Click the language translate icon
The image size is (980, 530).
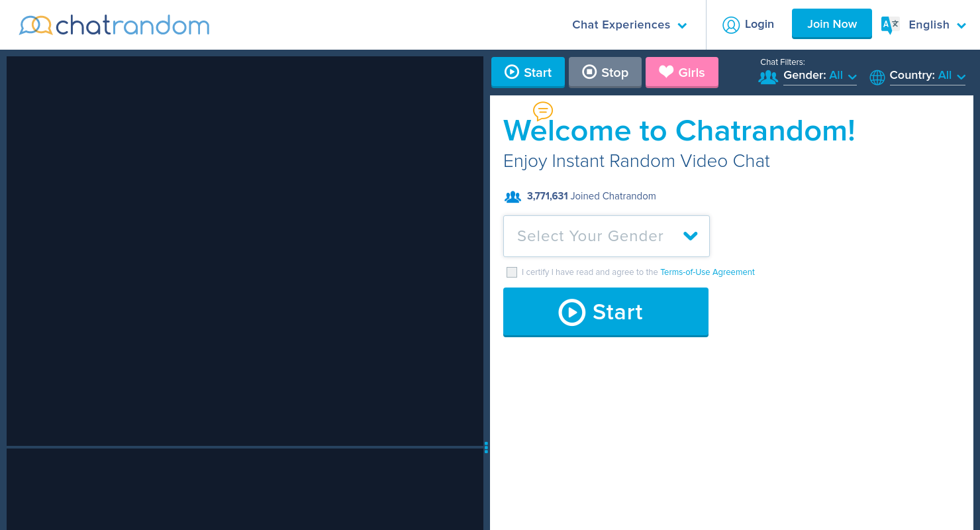[x=890, y=25]
